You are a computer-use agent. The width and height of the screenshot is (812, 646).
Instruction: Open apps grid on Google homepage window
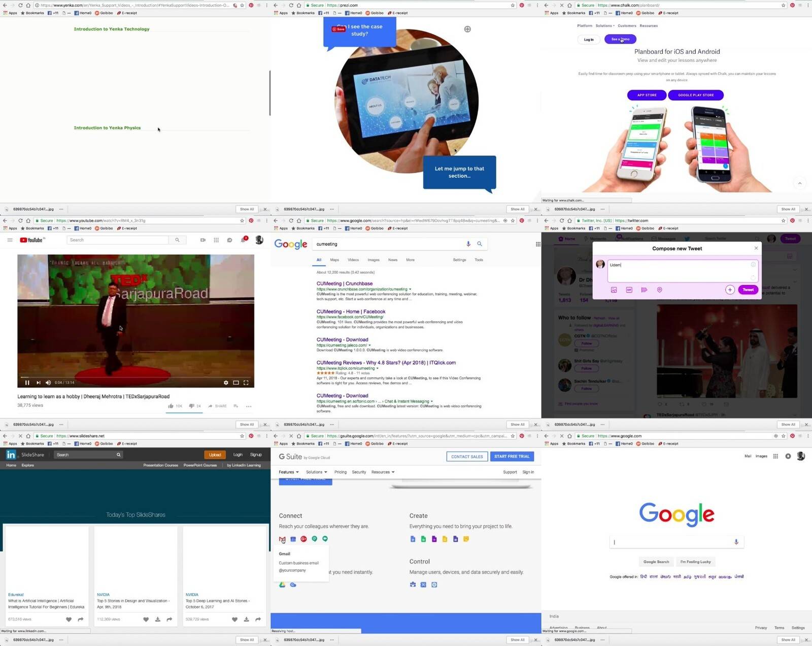click(x=775, y=456)
